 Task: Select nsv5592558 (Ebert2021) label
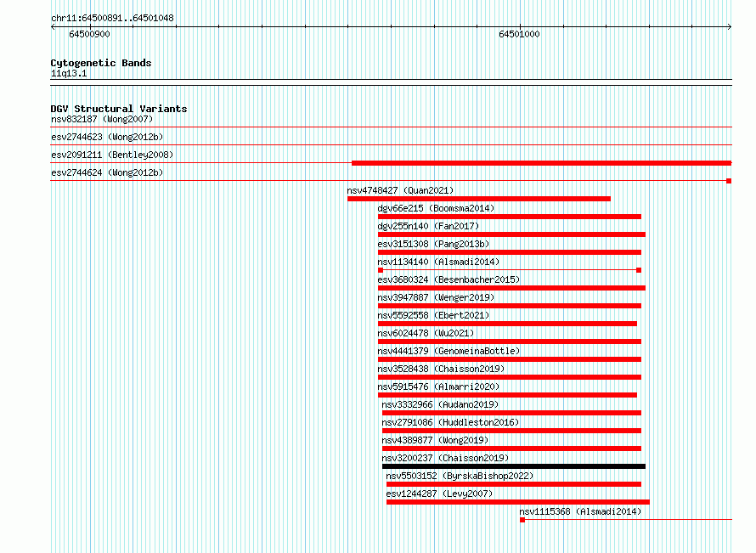tap(433, 315)
